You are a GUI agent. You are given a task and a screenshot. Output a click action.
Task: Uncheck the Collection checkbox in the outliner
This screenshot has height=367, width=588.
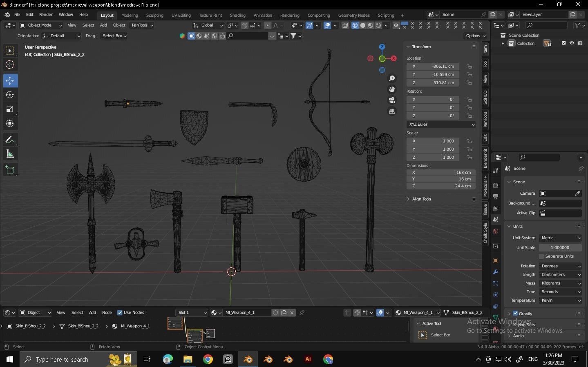[563, 43]
